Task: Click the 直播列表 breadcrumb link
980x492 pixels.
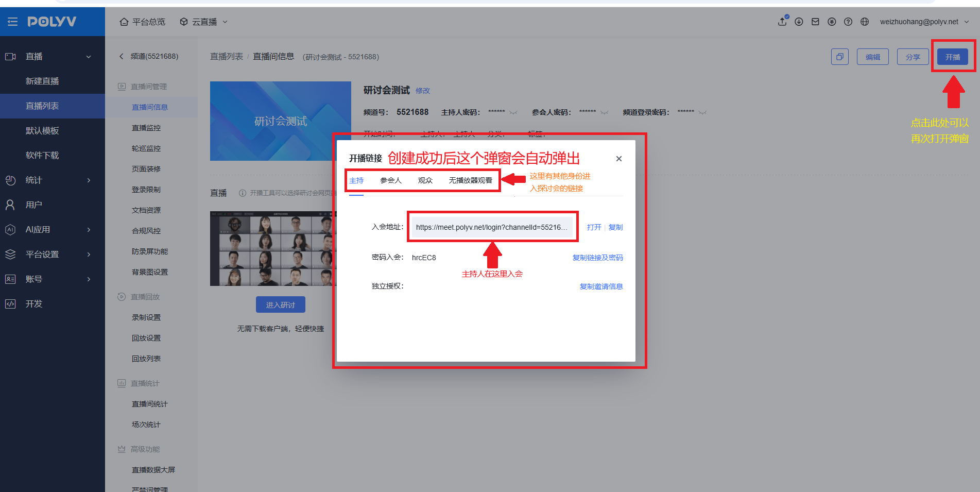Action: 227,57
